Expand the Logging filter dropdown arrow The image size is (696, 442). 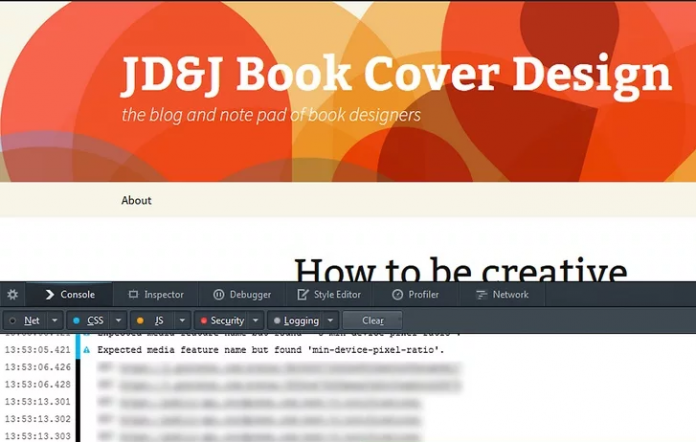click(x=330, y=321)
